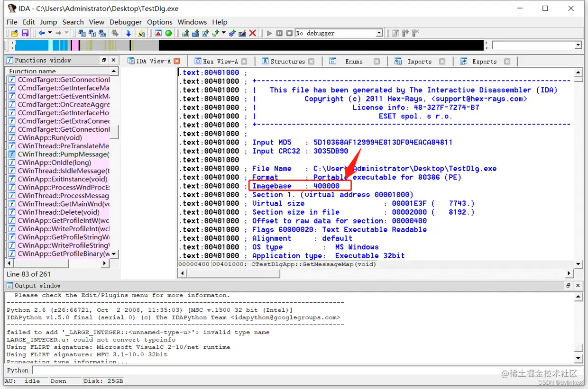Open the Help menu

220,22
